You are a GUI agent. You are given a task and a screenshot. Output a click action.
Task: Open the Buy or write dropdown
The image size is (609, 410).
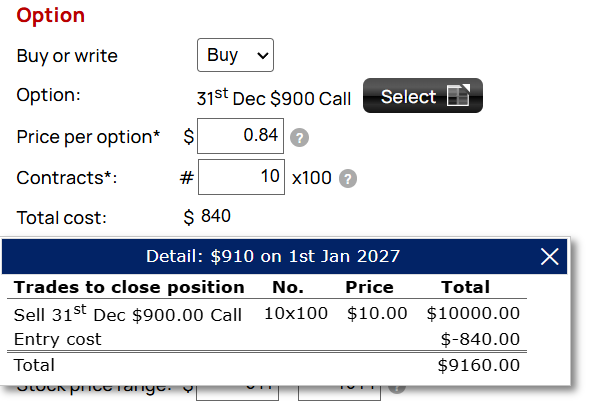pyautogui.click(x=235, y=55)
